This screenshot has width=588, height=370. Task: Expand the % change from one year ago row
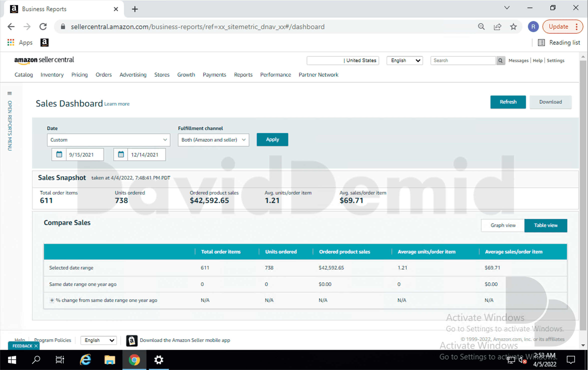[52, 300]
